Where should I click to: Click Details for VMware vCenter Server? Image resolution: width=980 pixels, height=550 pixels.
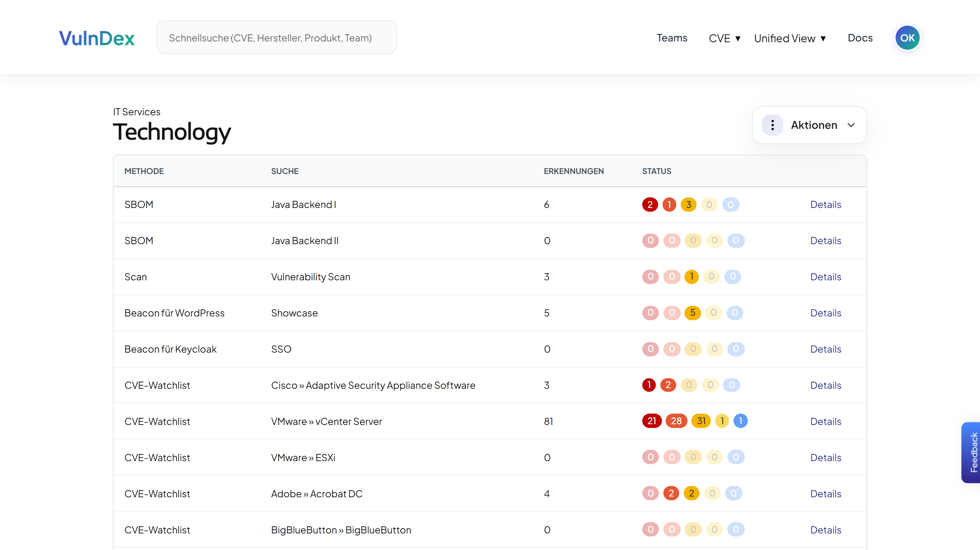coord(825,421)
